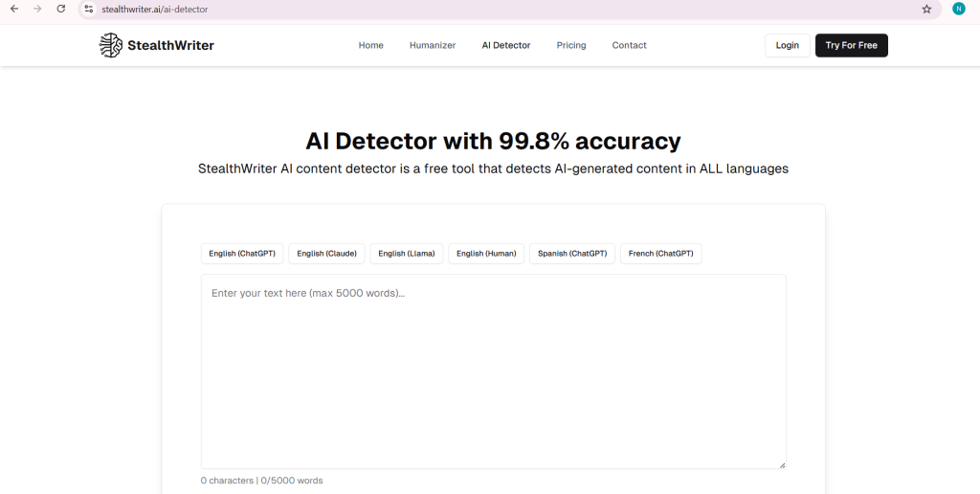Image resolution: width=980 pixels, height=494 pixels.
Task: Reload the page with the refresh icon
Action: [61, 9]
